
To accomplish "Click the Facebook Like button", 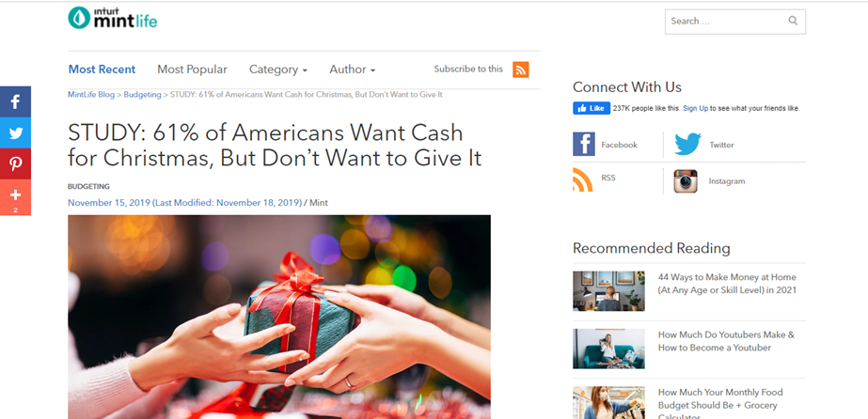I will [592, 108].
